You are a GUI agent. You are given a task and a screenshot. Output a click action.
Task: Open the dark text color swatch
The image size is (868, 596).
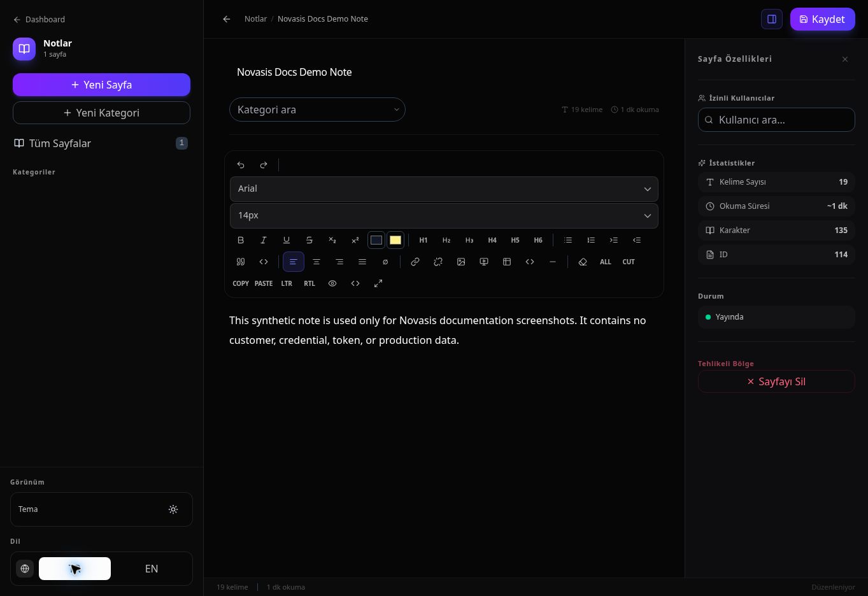click(x=376, y=240)
